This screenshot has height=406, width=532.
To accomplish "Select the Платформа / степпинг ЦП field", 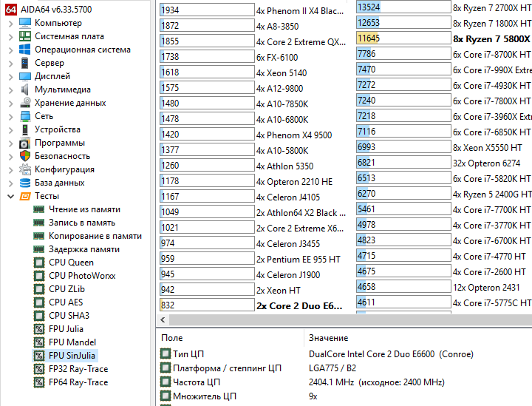I will pyautogui.click(x=227, y=368).
